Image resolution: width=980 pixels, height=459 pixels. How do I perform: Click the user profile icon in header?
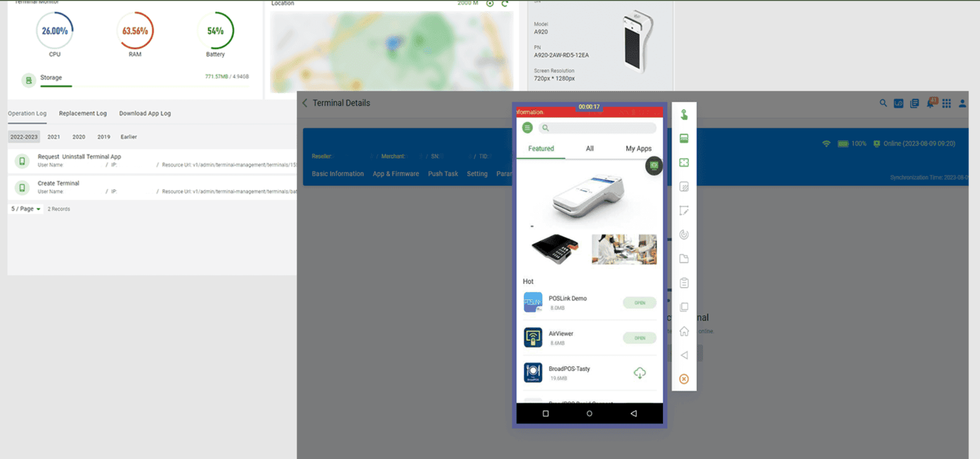tap(962, 103)
